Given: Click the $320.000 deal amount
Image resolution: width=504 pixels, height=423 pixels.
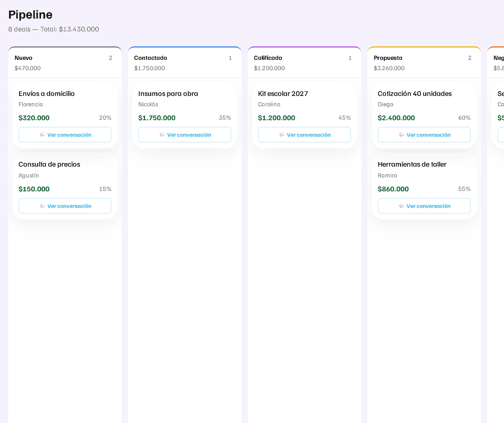Looking at the screenshot, I should [x=34, y=118].
